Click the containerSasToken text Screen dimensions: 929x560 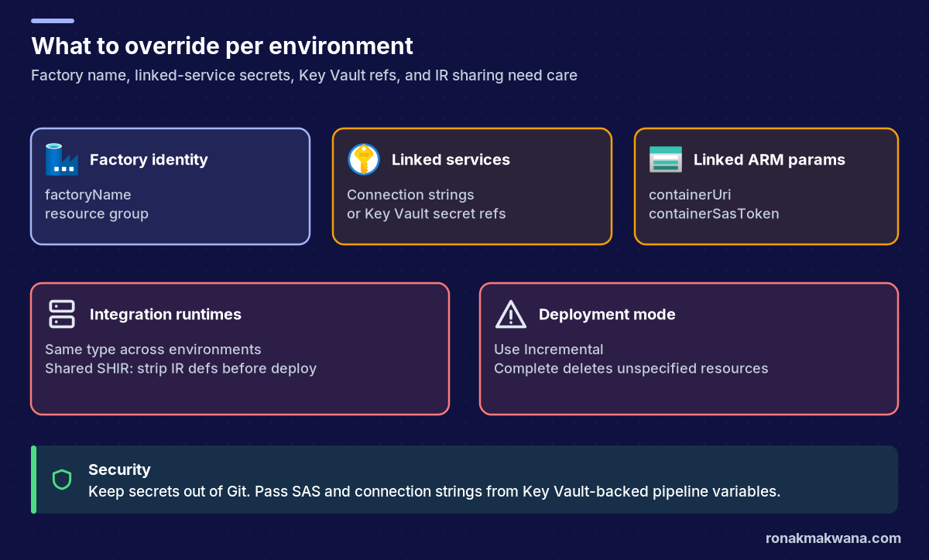714,213
